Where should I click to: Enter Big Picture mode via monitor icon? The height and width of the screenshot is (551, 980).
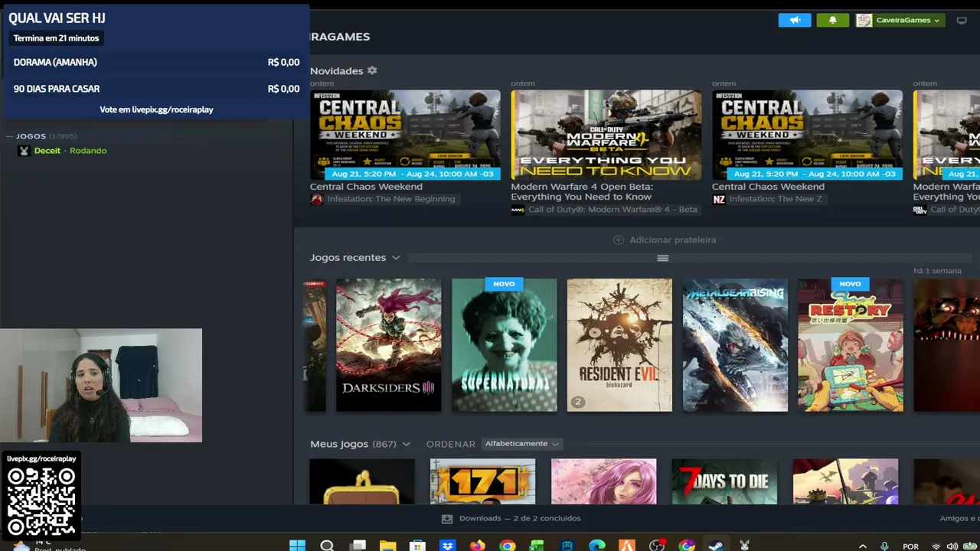point(962,21)
